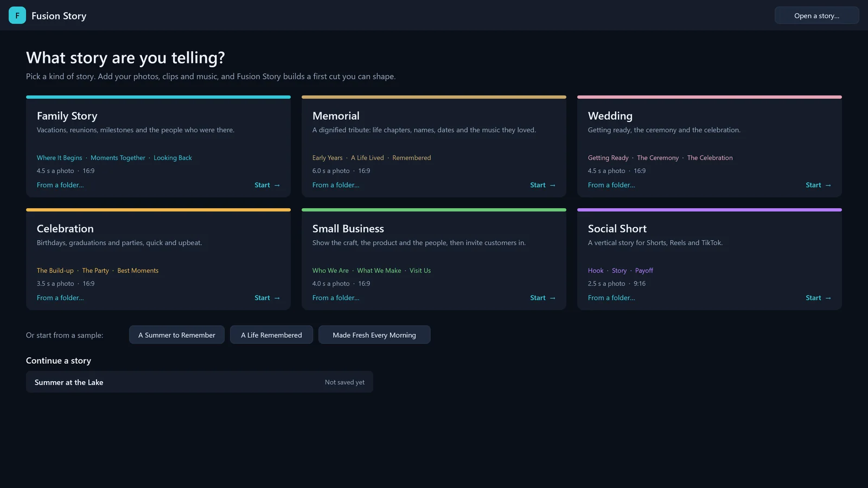Click the Who We Are chapter label
The width and height of the screenshot is (868, 488).
click(330, 271)
